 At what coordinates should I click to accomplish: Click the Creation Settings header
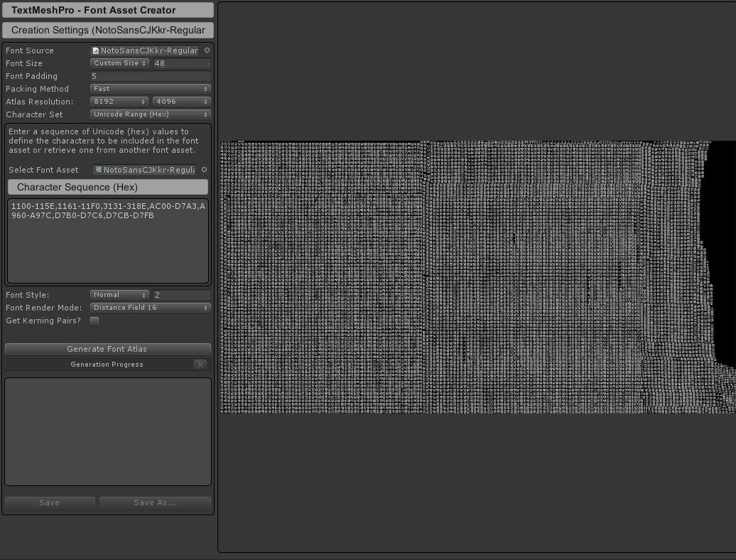(107, 30)
